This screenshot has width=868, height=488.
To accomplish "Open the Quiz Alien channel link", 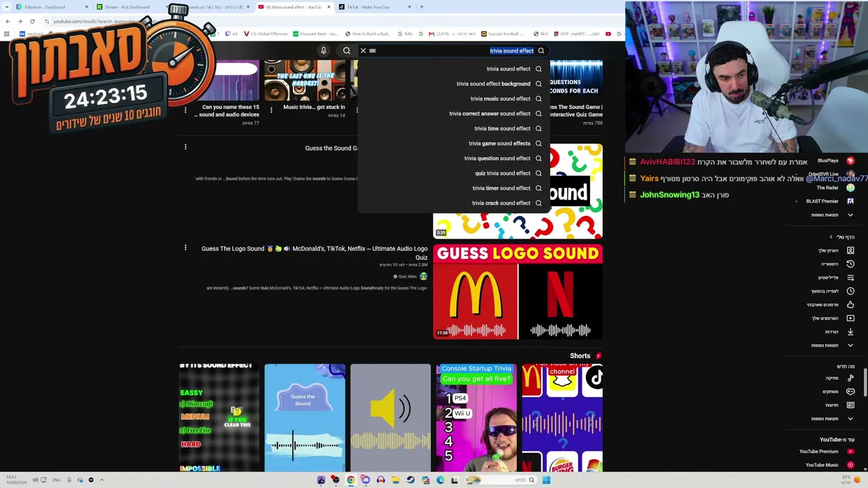I will point(408,277).
